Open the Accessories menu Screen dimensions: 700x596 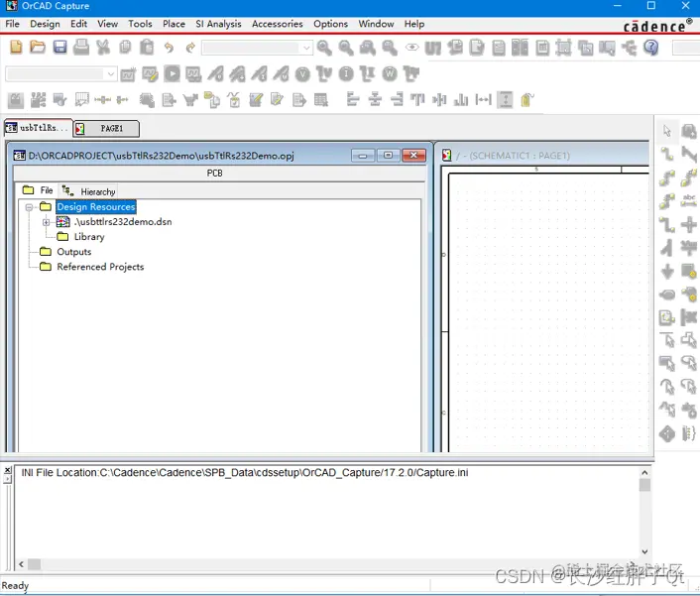pyautogui.click(x=278, y=24)
